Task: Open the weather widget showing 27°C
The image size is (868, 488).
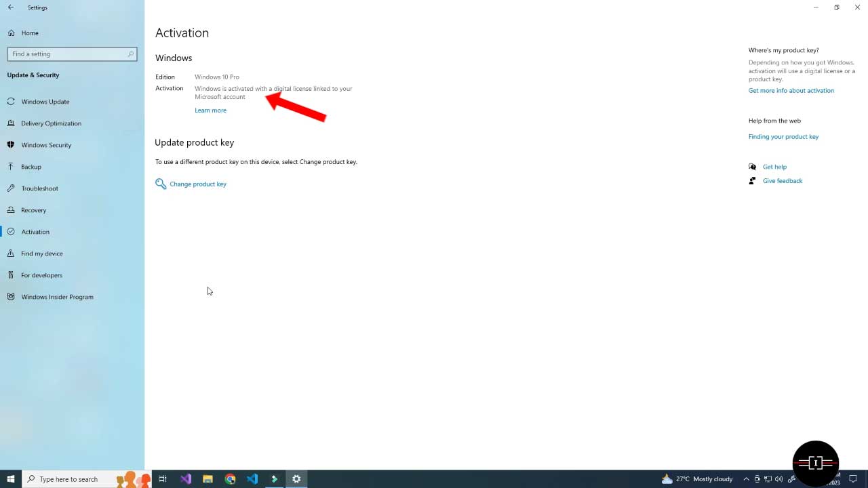Action: (697, 479)
